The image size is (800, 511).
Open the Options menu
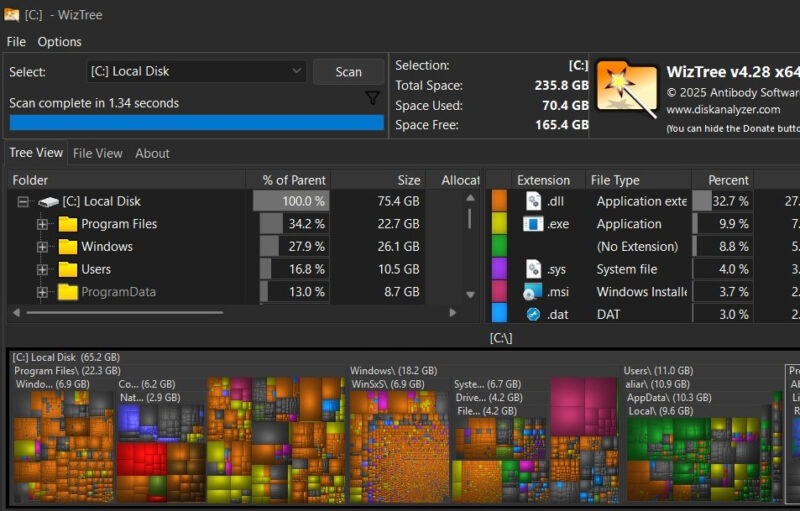coord(59,42)
